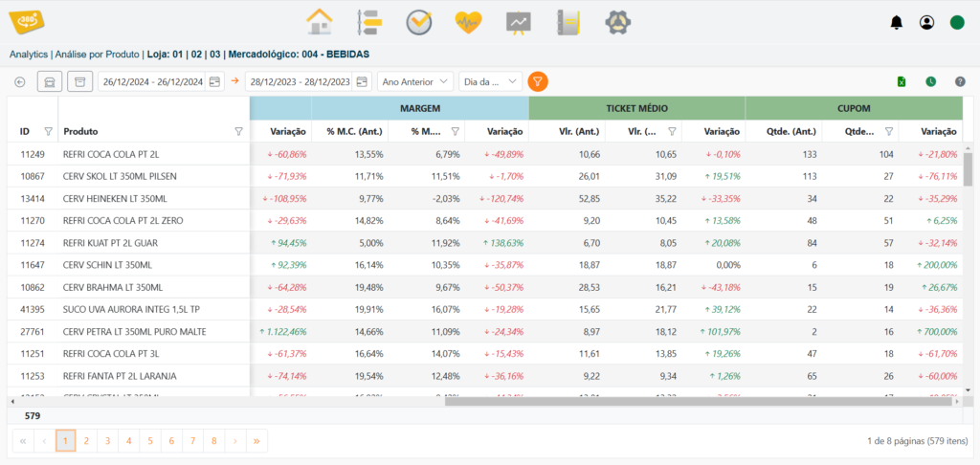
Task: Filter the Qtde... cupom column
Action: pos(889,131)
